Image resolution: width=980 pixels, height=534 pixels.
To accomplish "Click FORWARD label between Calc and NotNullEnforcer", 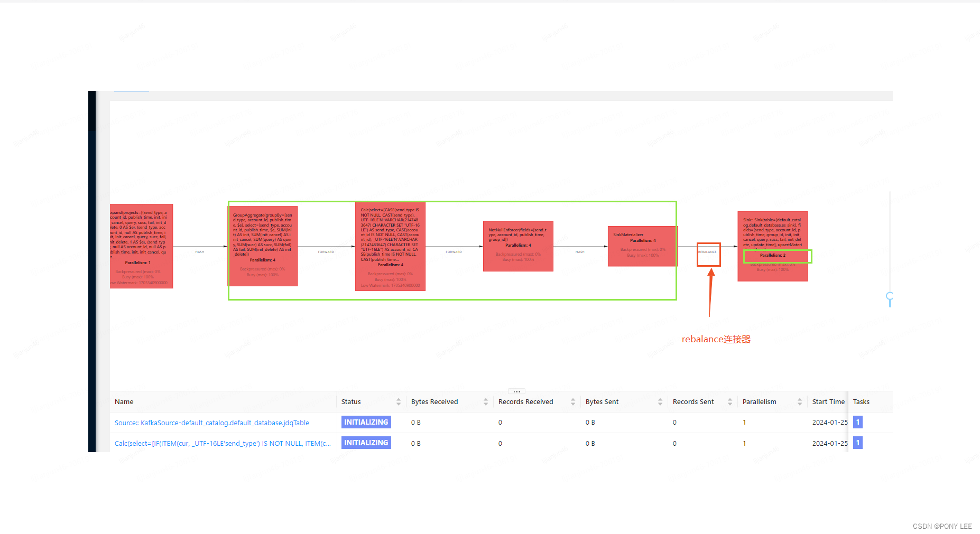I will (x=454, y=252).
